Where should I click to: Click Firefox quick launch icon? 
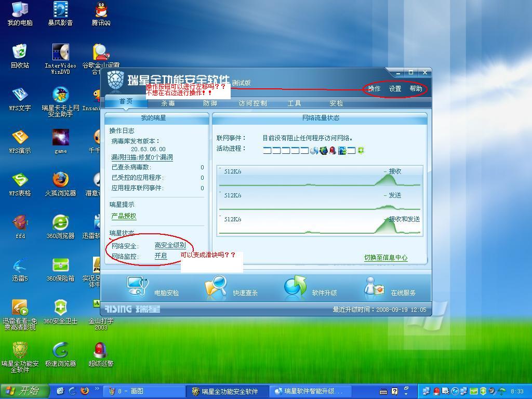pos(85,391)
